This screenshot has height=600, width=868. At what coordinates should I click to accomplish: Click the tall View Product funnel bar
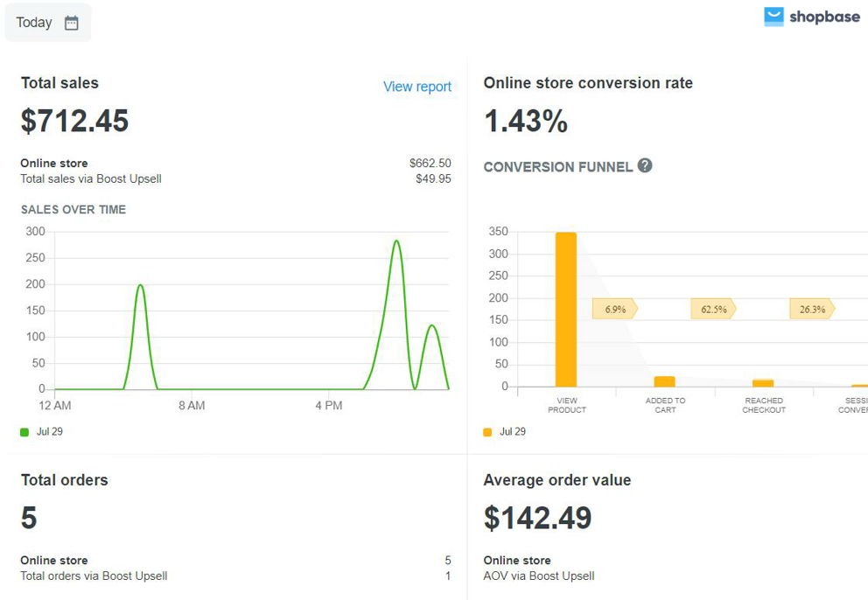[566, 309]
